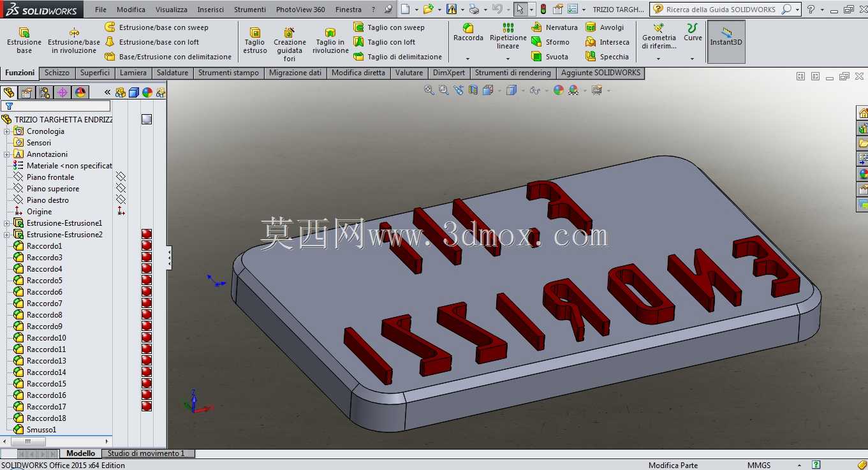The width and height of the screenshot is (868, 470).
Task: Open the Geometria di riferimento dropdown
Action: (658, 59)
